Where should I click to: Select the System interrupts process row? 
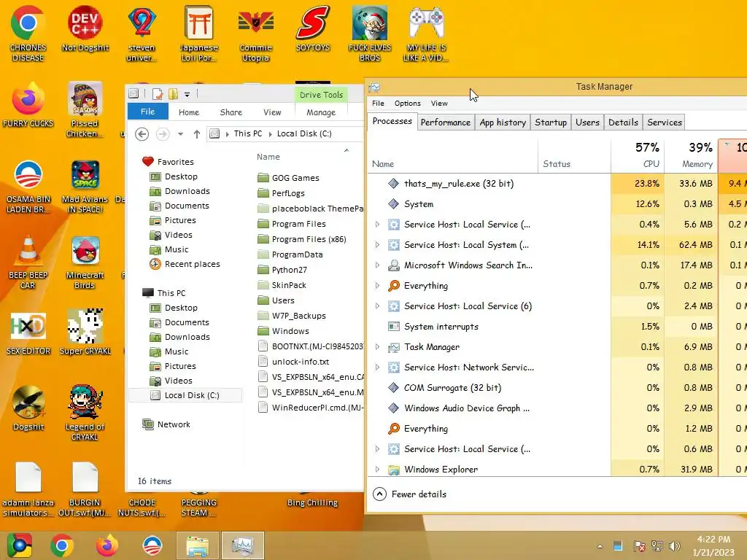coord(557,327)
